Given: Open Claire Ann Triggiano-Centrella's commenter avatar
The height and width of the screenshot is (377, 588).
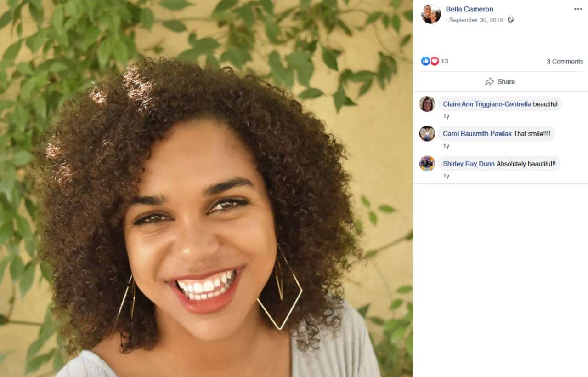Looking at the screenshot, I should pos(427,104).
